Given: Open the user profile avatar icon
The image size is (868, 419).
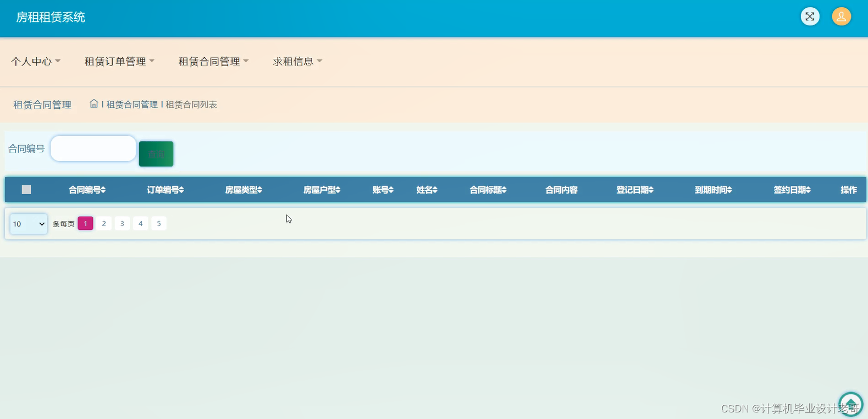Looking at the screenshot, I should point(841,16).
